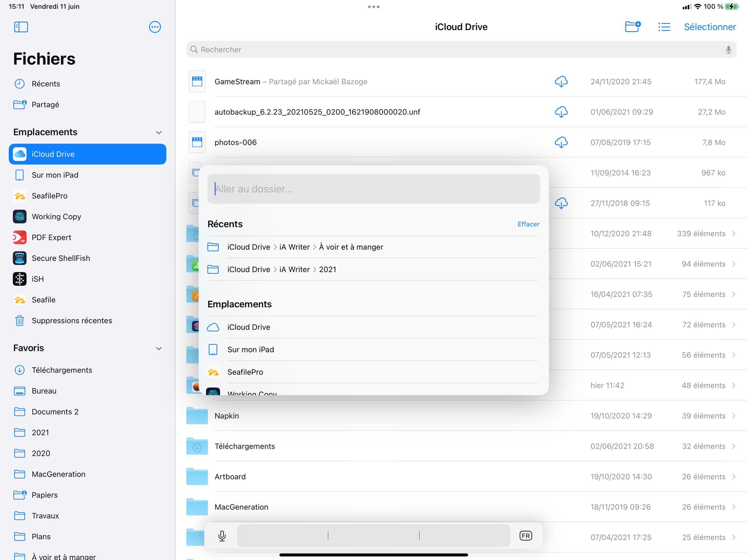747x560 pixels.
Task: Open Papiers shared folder favorite
Action: click(87, 495)
